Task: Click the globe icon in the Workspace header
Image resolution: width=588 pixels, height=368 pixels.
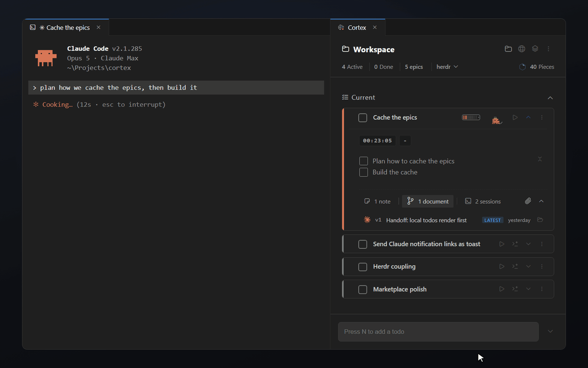Action: (x=522, y=49)
